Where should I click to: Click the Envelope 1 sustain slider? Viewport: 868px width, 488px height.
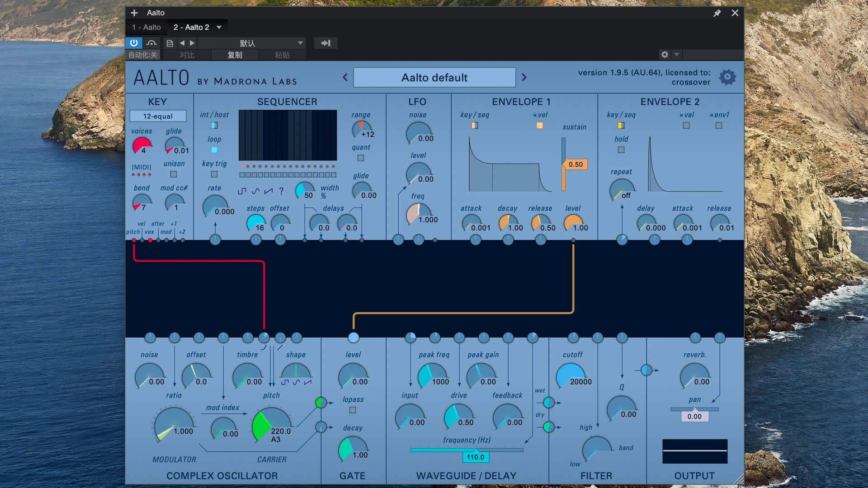(x=563, y=164)
